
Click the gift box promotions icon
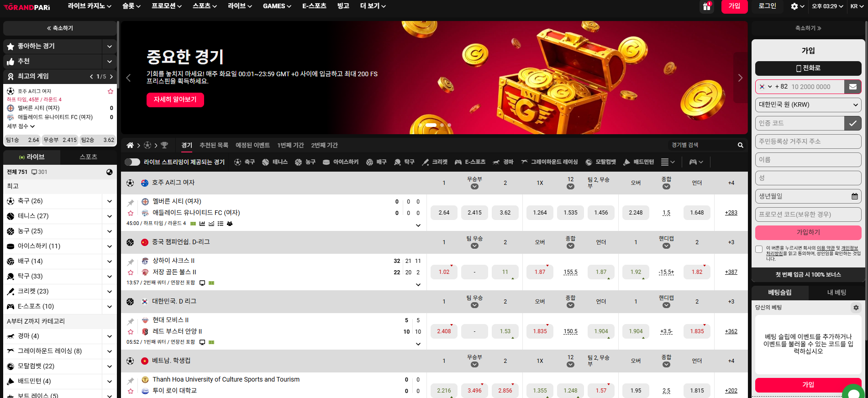706,6
